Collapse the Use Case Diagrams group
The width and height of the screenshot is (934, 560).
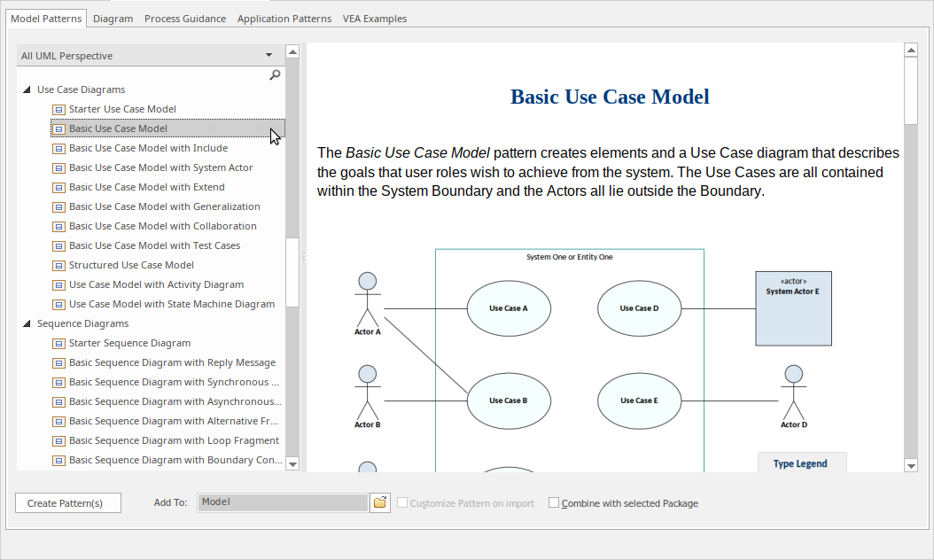click(26, 89)
